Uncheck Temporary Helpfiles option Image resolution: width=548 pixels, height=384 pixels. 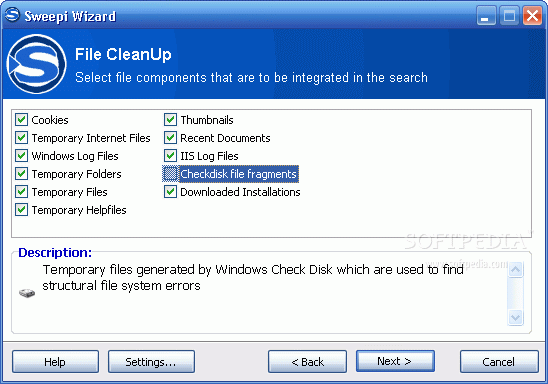pos(21,210)
